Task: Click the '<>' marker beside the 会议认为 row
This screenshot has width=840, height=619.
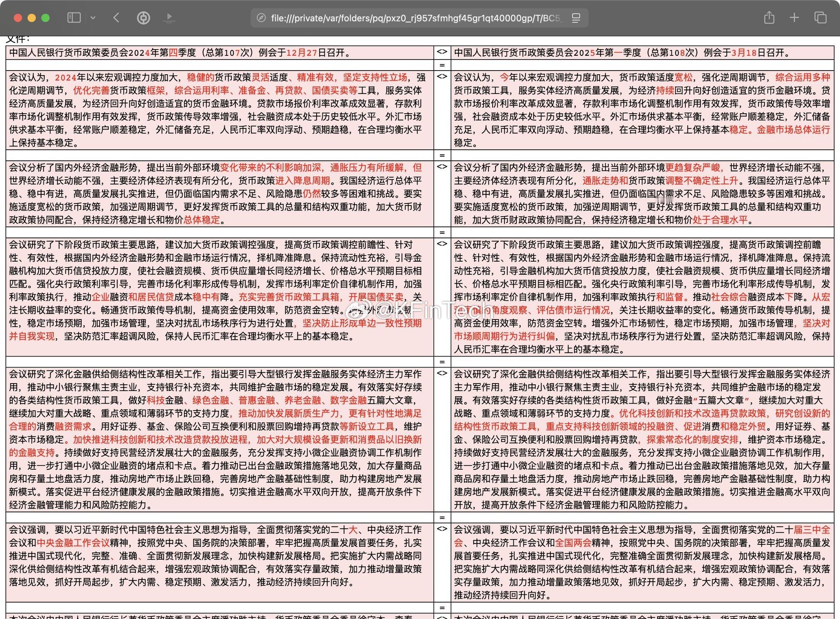Action: pos(442,76)
